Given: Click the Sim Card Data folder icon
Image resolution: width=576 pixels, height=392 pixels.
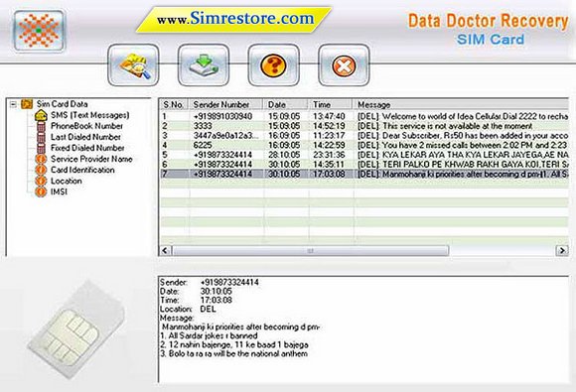Looking at the screenshot, I should 27,104.
